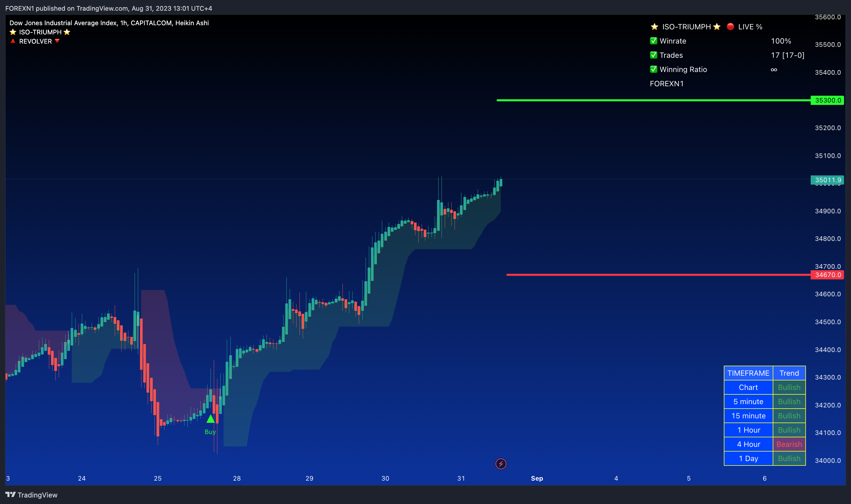Click the TradingView logo
This screenshot has width=851, height=504.
tap(31, 495)
